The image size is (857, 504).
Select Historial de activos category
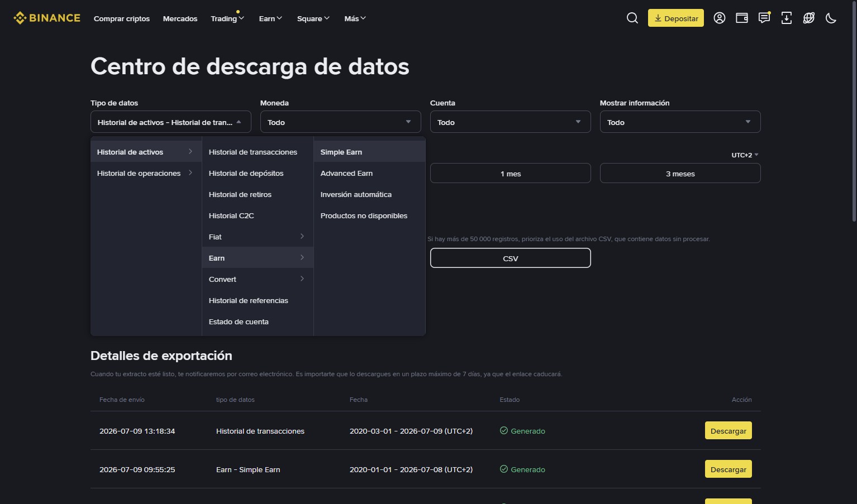point(146,152)
